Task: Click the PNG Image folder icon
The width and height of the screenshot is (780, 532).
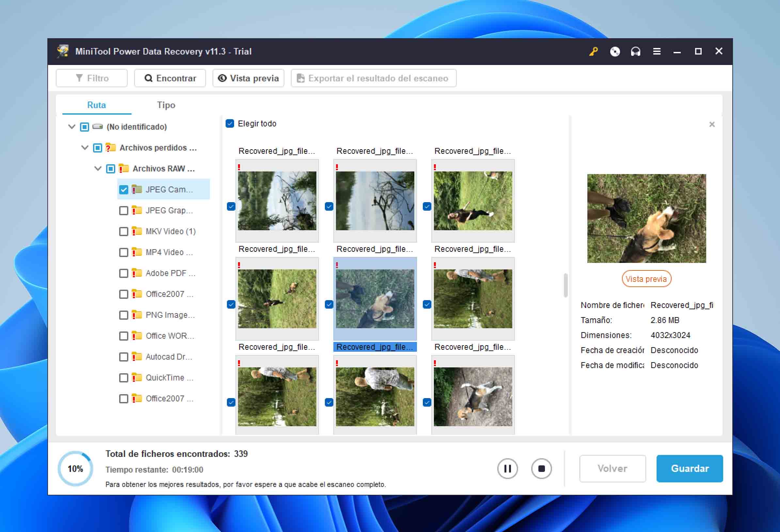Action: [x=136, y=315]
